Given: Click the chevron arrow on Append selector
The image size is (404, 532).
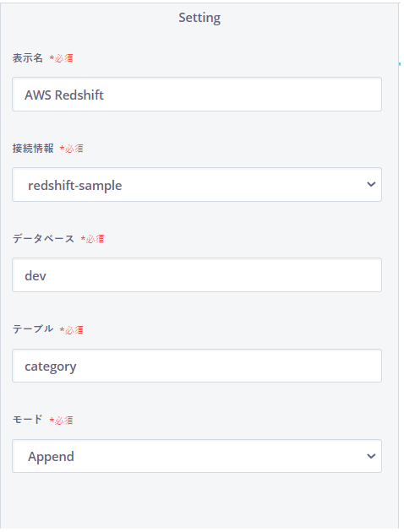Looking at the screenshot, I should 371,456.
